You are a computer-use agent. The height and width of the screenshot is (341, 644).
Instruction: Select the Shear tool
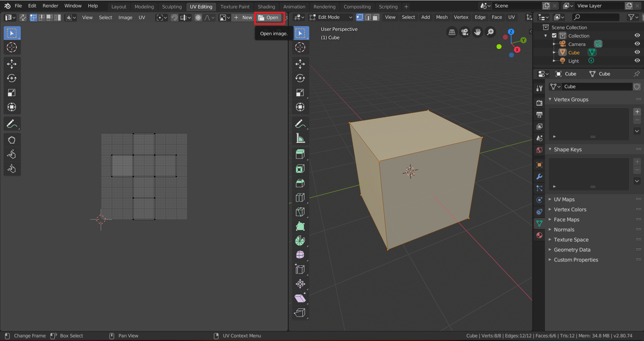click(300, 299)
